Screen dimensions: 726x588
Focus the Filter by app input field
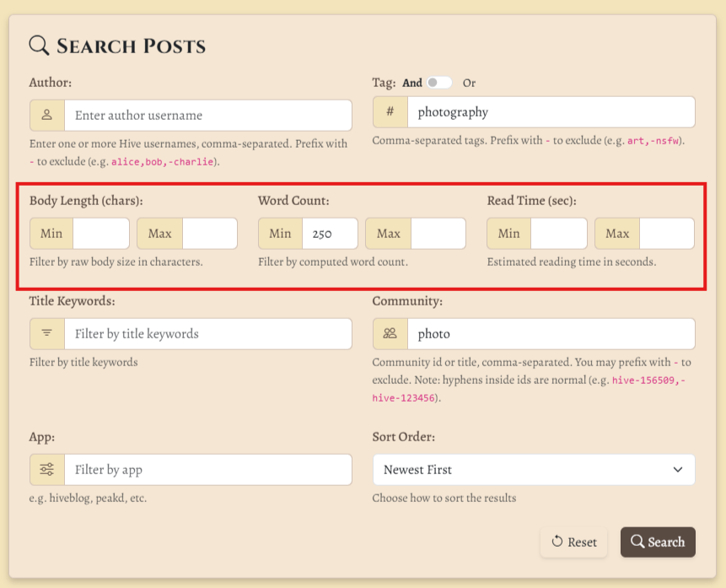pyautogui.click(x=208, y=469)
